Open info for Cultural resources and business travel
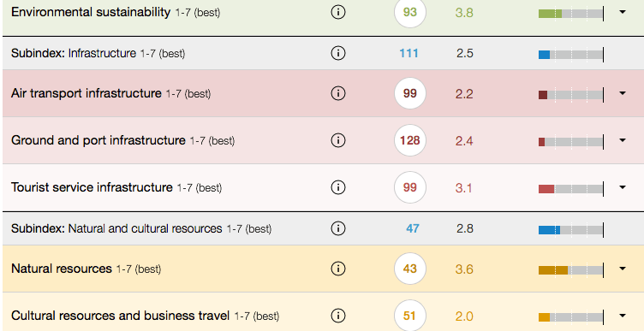Screen dimensions: 644x331 pos(337,316)
